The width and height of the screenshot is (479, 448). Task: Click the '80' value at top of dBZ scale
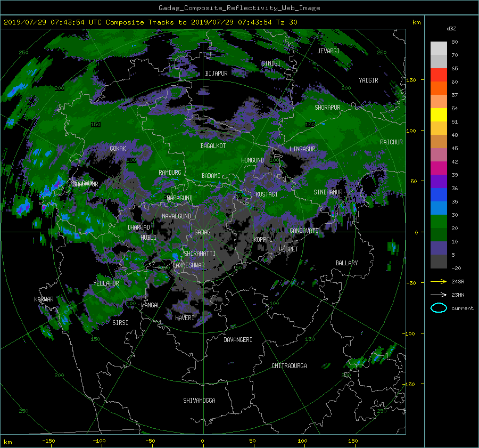(x=455, y=42)
